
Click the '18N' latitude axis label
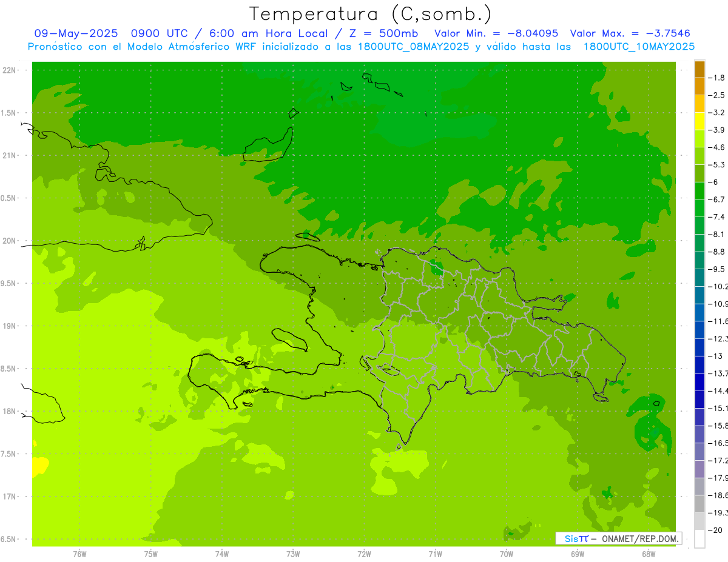coord(10,412)
